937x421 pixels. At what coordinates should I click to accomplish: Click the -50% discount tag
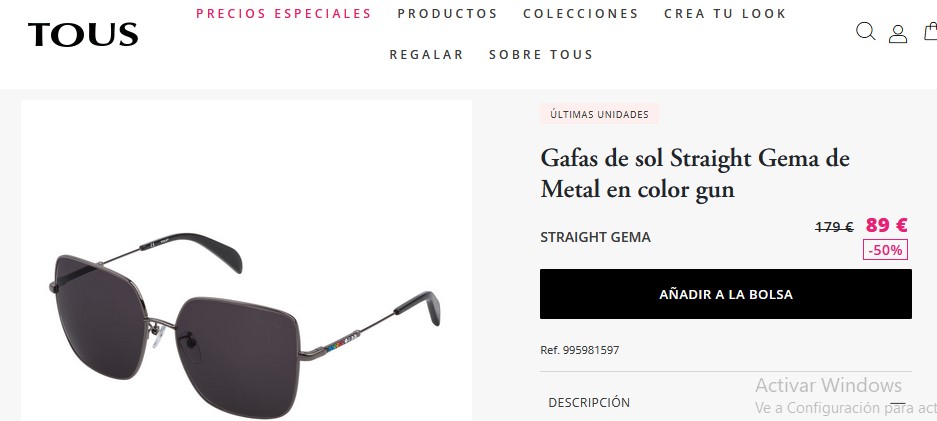pos(885,250)
